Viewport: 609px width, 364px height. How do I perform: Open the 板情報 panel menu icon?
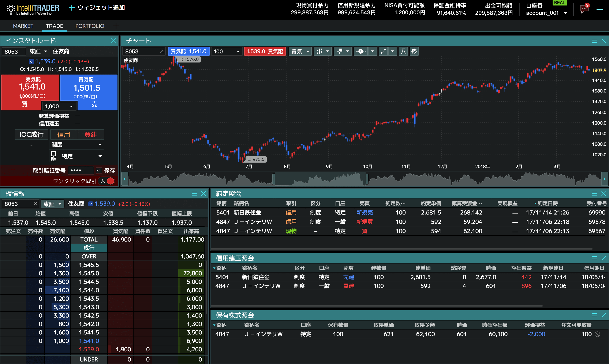pyautogui.click(x=194, y=194)
